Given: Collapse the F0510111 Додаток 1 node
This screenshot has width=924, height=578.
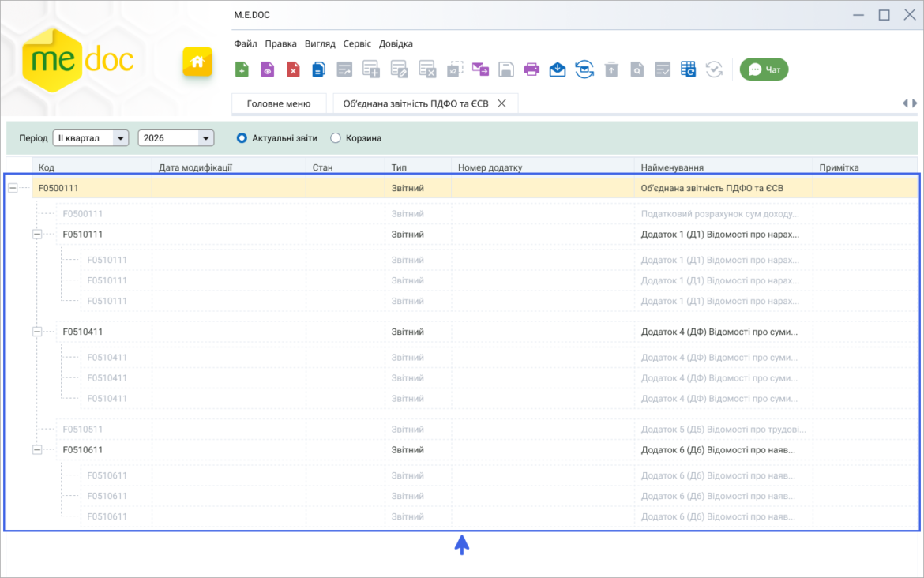Looking at the screenshot, I should click(37, 234).
